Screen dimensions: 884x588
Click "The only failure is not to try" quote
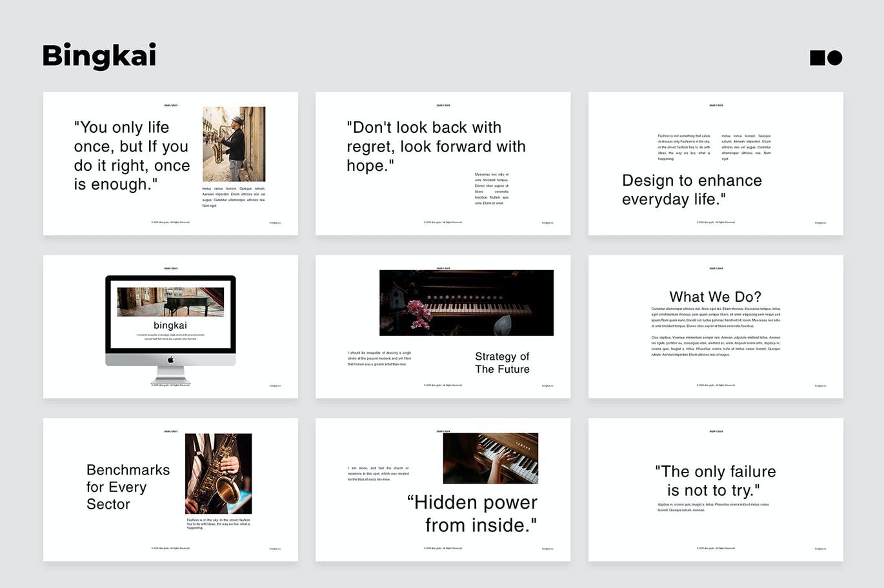(715, 481)
